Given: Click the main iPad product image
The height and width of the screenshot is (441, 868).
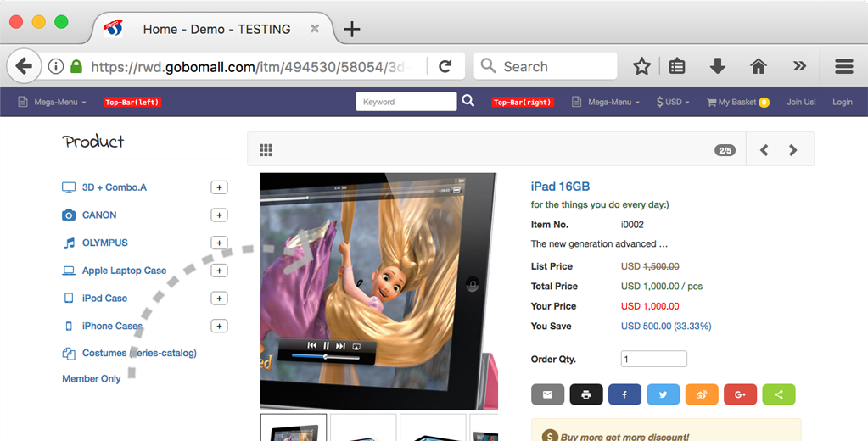Looking at the screenshot, I should coord(378,291).
